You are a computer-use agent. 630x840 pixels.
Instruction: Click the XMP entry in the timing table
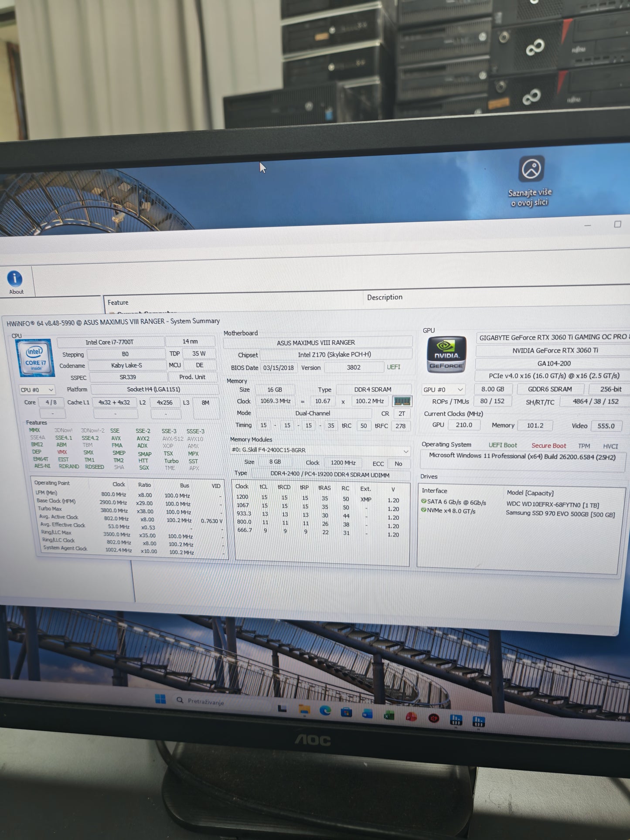366,499
